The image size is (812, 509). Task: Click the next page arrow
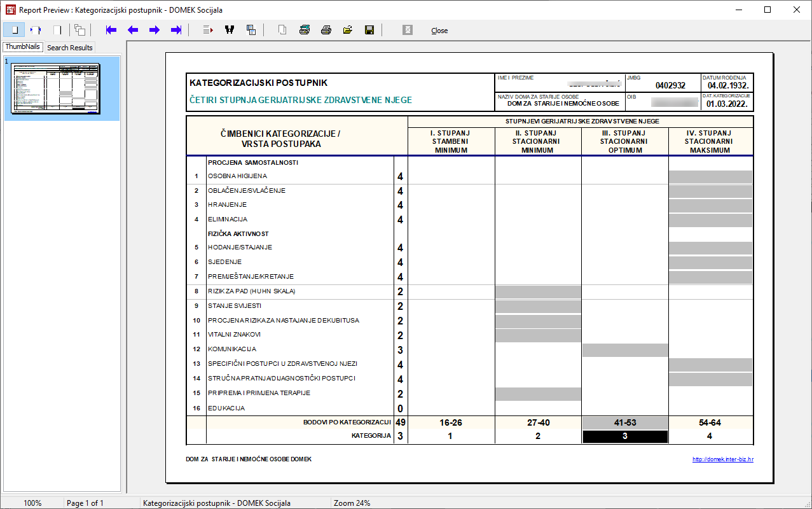coord(155,30)
